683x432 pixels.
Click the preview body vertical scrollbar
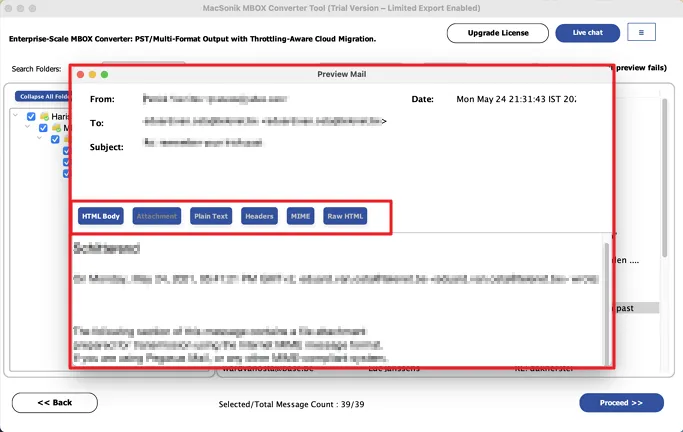pos(606,303)
